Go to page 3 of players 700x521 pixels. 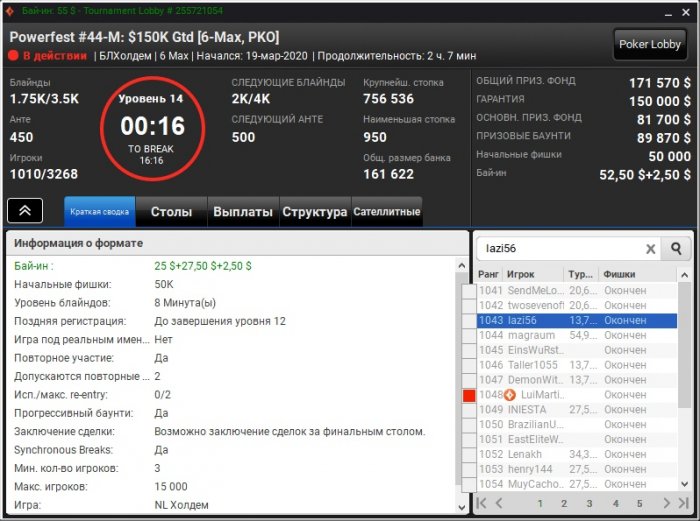point(589,504)
